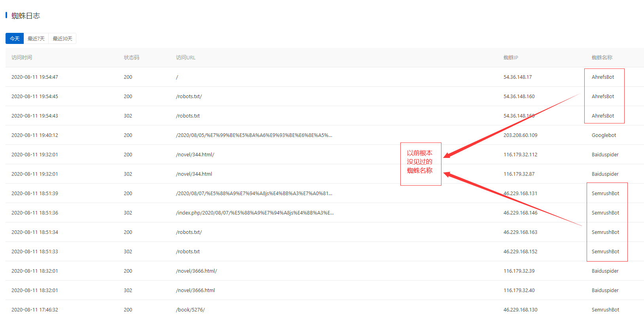
Task: Click the 蜘蛛IP column header
Action: click(511, 57)
